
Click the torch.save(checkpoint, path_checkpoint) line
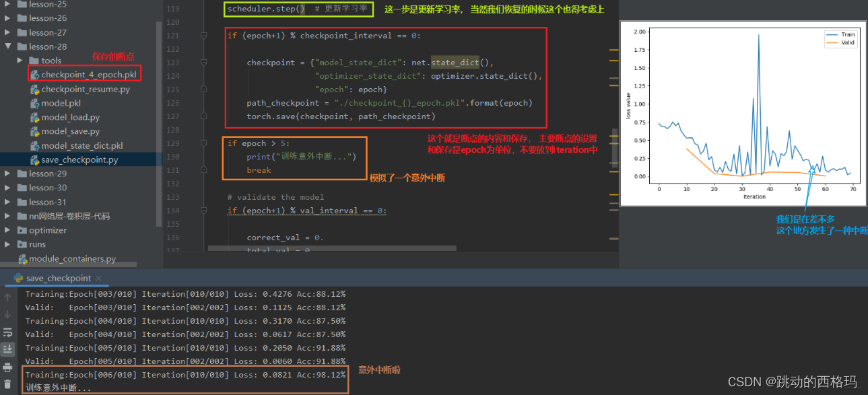click(341, 116)
